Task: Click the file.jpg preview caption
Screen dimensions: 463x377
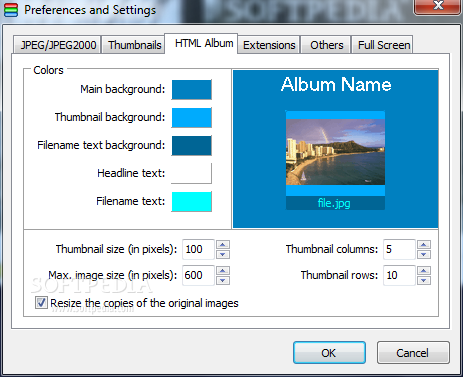Action: pos(334,203)
